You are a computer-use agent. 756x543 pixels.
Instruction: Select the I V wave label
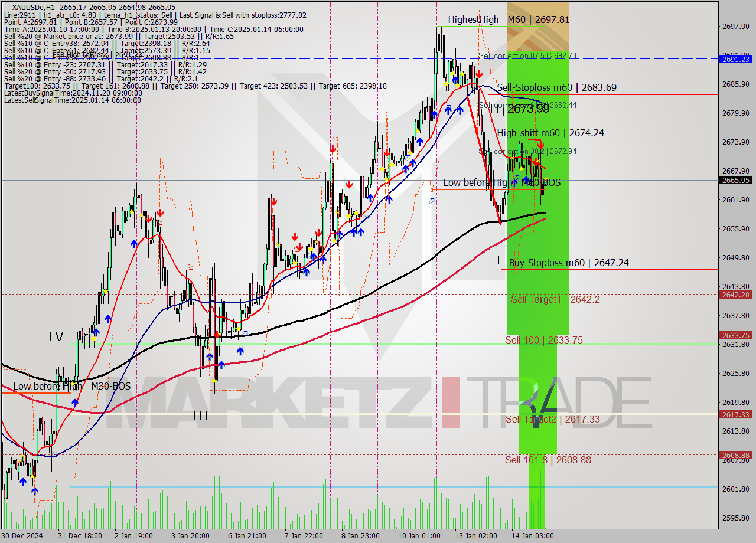[x=56, y=337]
